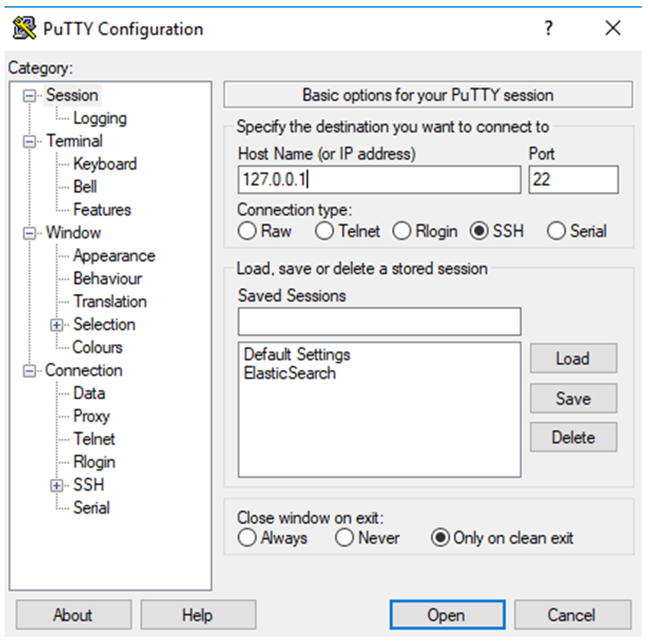Image resolution: width=648 pixels, height=644 pixels.
Task: Collapse the Terminal category node
Action: (x=29, y=141)
